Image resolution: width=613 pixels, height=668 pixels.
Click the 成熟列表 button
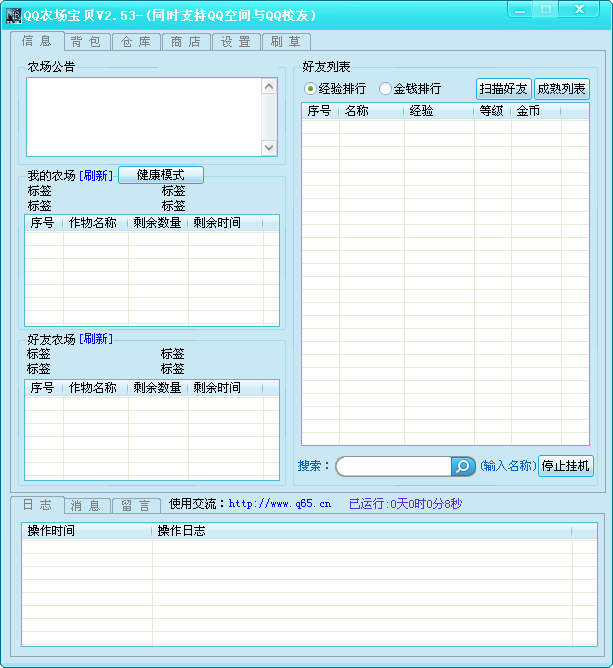coord(562,89)
